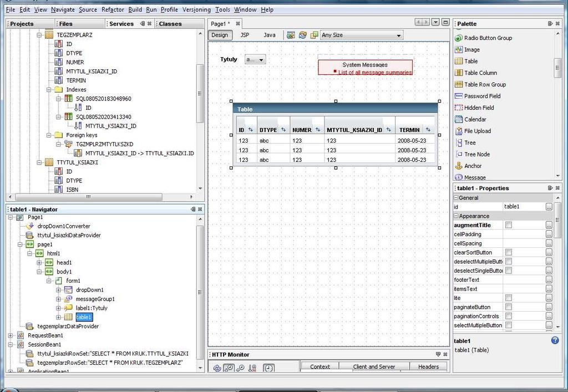The image size is (568, 392).
Task: Open the Any Size dropdown
Action: pos(362,35)
